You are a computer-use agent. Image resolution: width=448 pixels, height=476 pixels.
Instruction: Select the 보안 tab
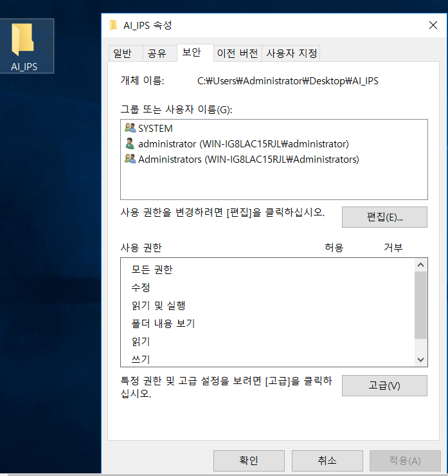[195, 53]
